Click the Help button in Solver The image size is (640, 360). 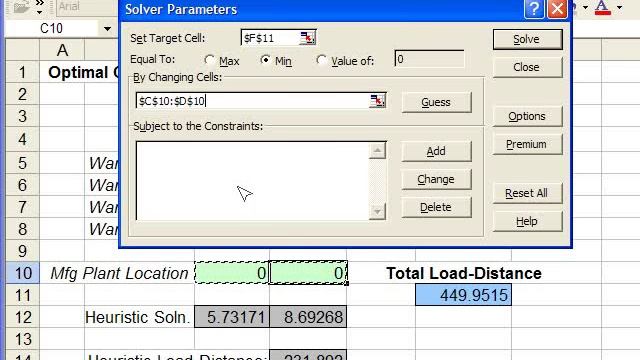click(x=527, y=222)
